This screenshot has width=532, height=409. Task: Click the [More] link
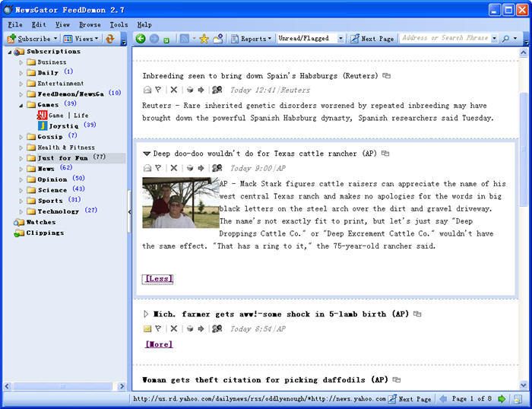[x=159, y=344]
